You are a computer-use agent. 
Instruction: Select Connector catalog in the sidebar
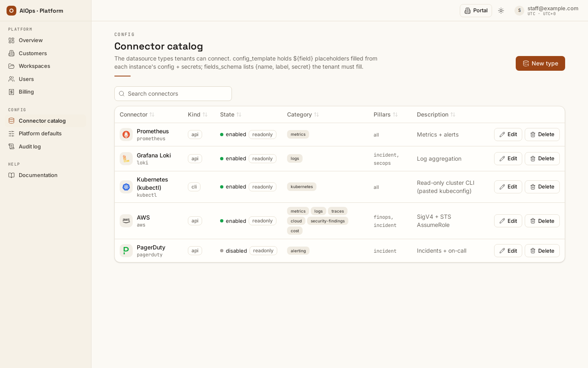coord(45,121)
